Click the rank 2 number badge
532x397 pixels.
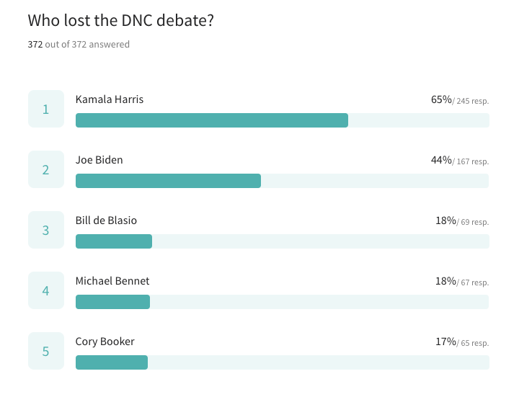pyautogui.click(x=46, y=169)
